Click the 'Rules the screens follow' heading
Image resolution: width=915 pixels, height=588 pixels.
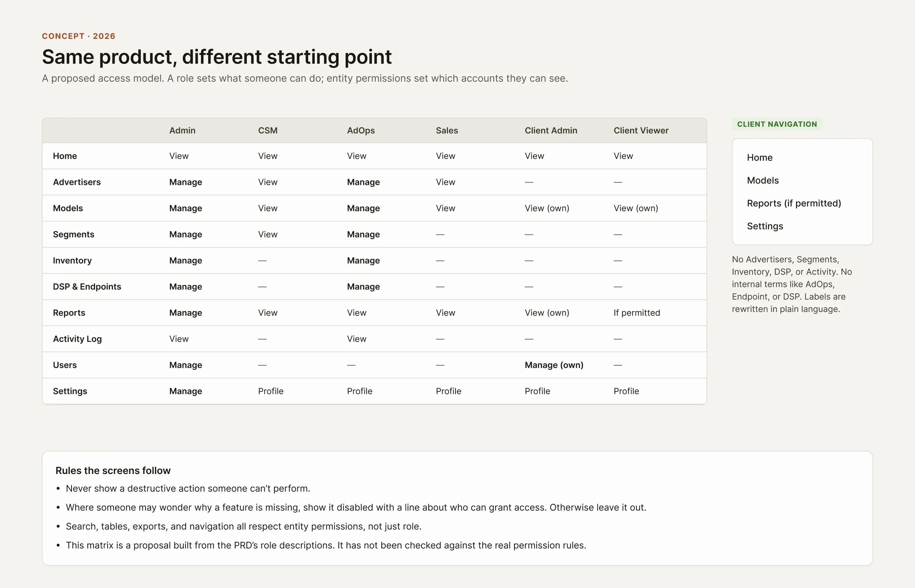pos(113,470)
